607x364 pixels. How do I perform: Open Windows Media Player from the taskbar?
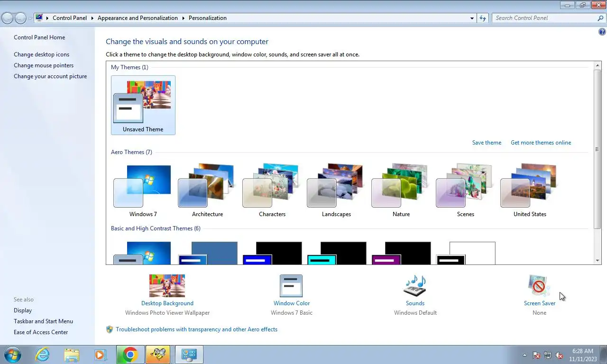[100, 355]
